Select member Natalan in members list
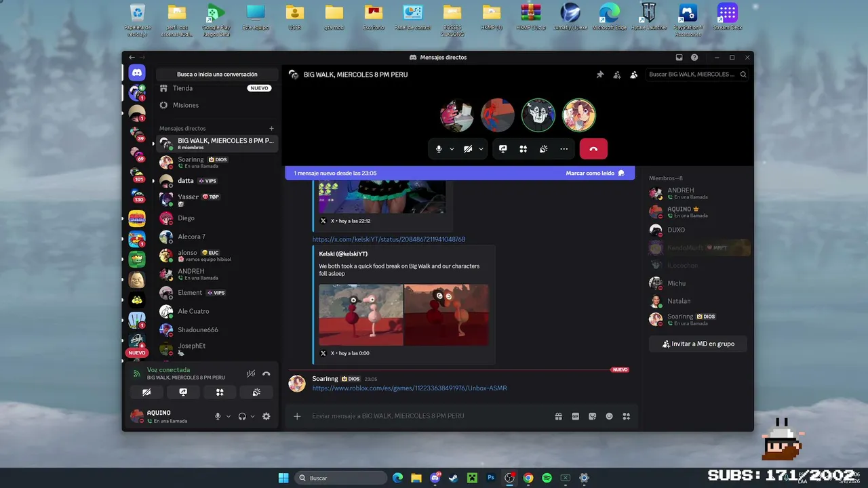868x488 pixels. point(698,301)
